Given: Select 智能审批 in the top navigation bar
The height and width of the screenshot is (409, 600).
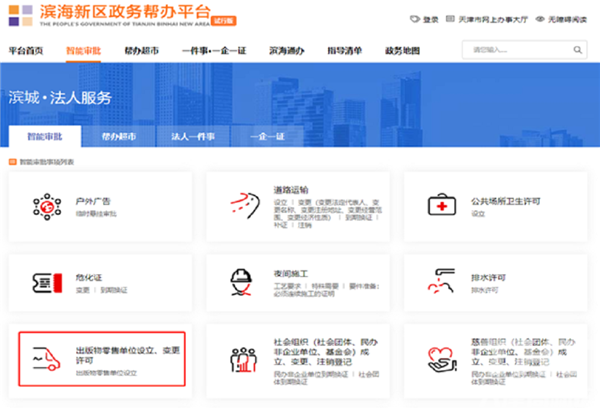Looking at the screenshot, I should pos(83,51).
